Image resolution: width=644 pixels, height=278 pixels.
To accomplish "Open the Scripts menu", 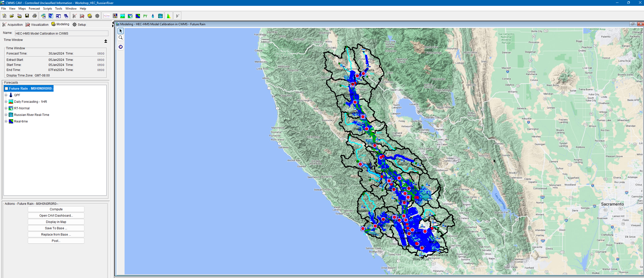I will pyautogui.click(x=47, y=9).
